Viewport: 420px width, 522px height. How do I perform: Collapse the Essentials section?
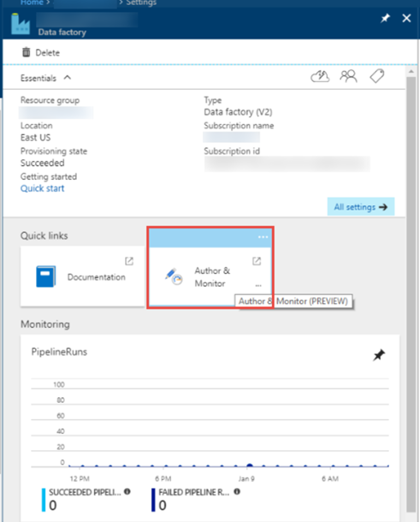coord(68,78)
